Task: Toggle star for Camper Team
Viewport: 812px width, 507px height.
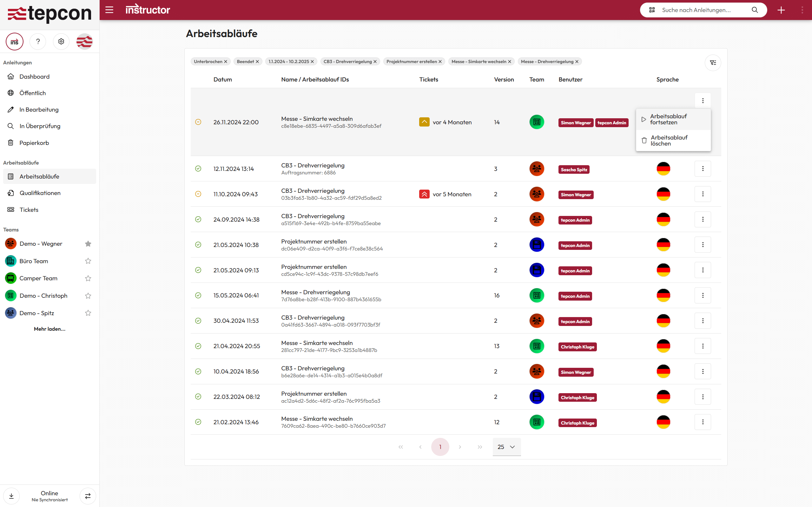Action: pos(88,278)
